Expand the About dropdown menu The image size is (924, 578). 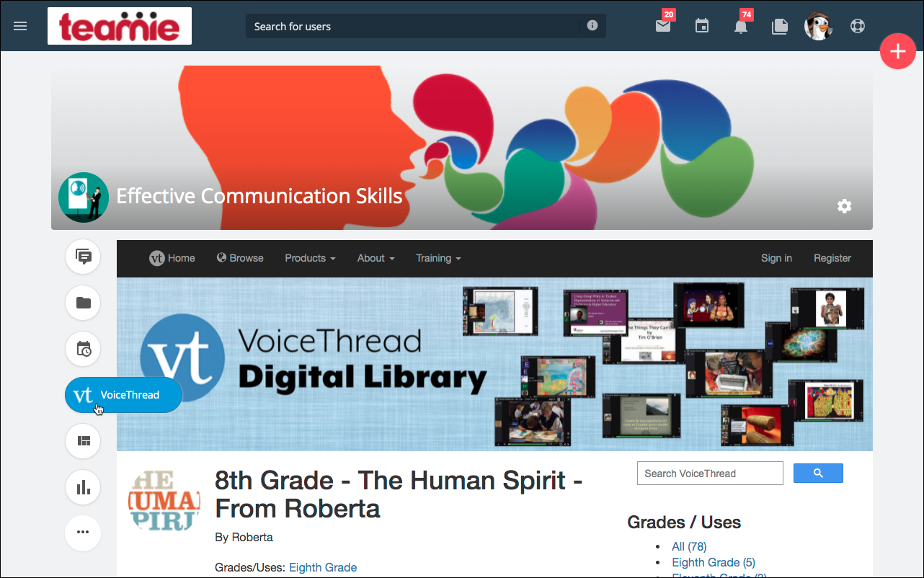pos(376,258)
